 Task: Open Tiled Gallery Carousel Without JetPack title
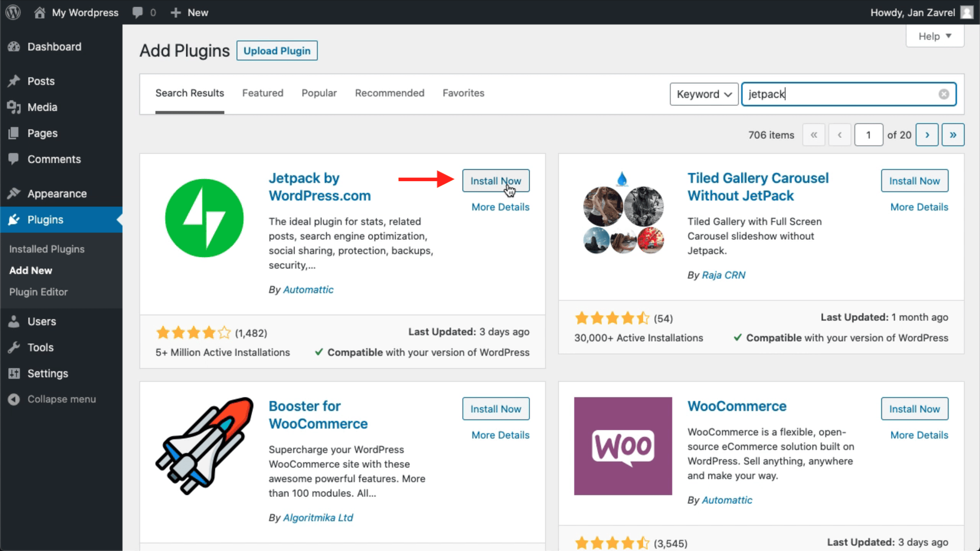point(758,187)
